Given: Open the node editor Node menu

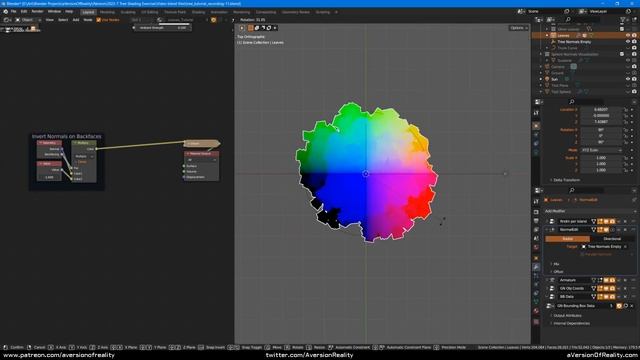Looking at the screenshot, I should [88, 20].
